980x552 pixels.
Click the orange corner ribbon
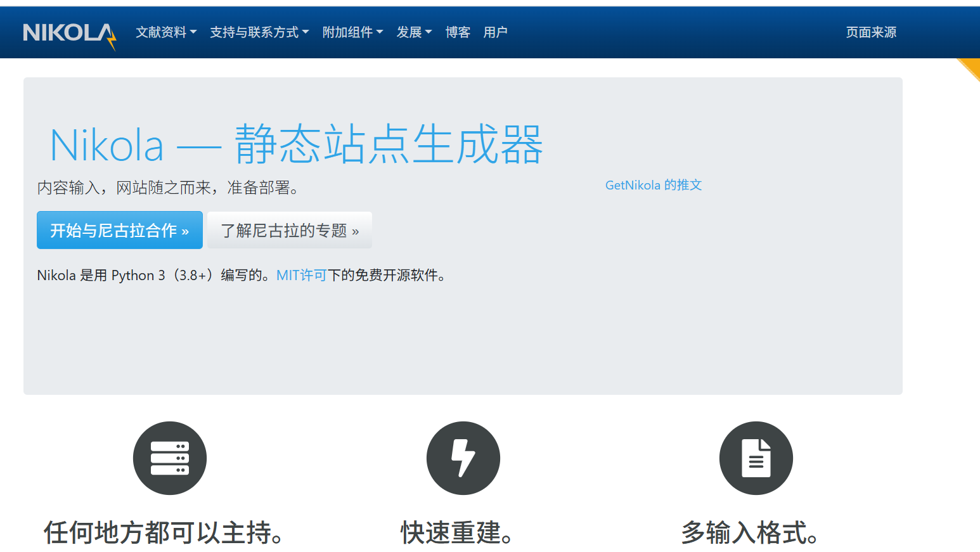tap(971, 68)
